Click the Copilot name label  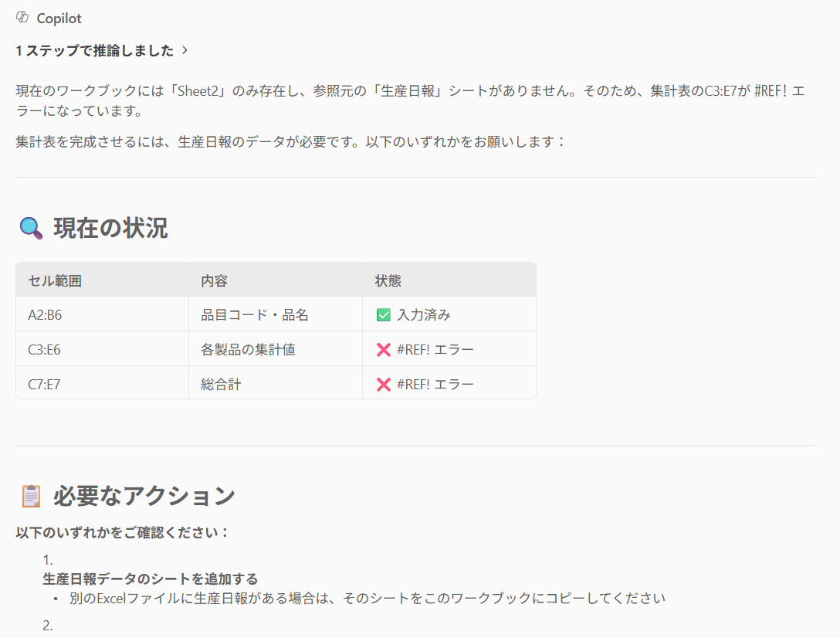[x=59, y=19]
